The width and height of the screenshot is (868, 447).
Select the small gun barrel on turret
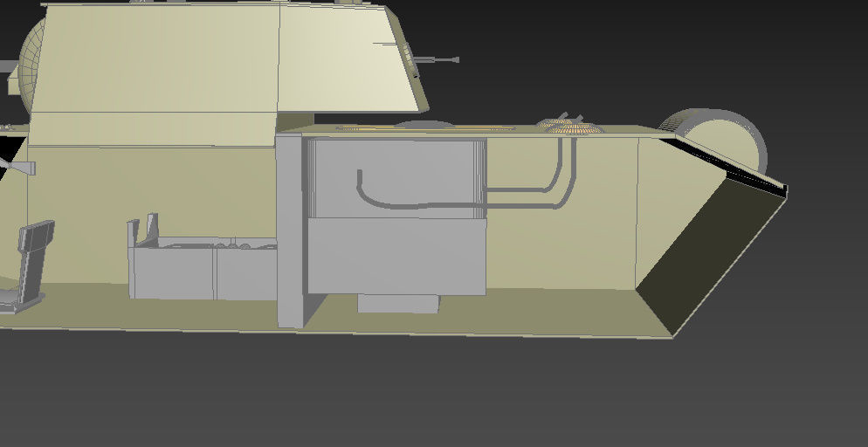(x=436, y=59)
